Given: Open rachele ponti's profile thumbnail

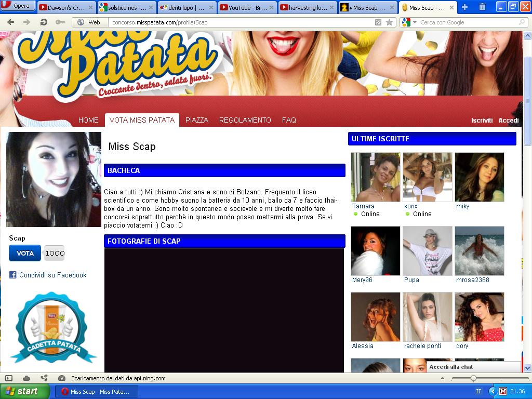Looking at the screenshot, I should tap(428, 317).
